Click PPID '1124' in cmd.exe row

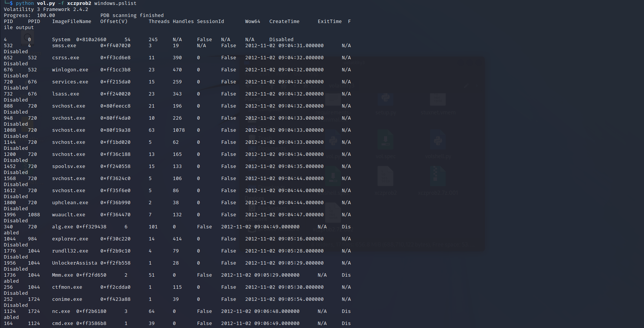pos(34,323)
